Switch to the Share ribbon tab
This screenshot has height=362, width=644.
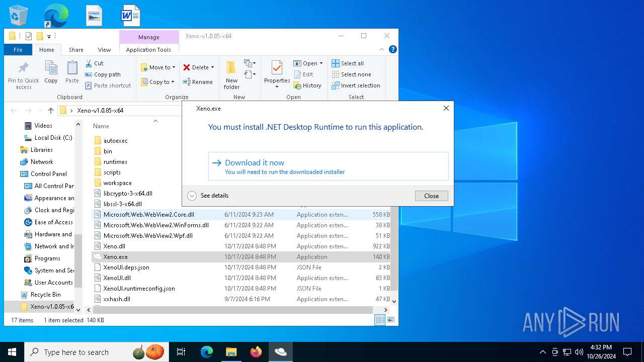coord(76,50)
